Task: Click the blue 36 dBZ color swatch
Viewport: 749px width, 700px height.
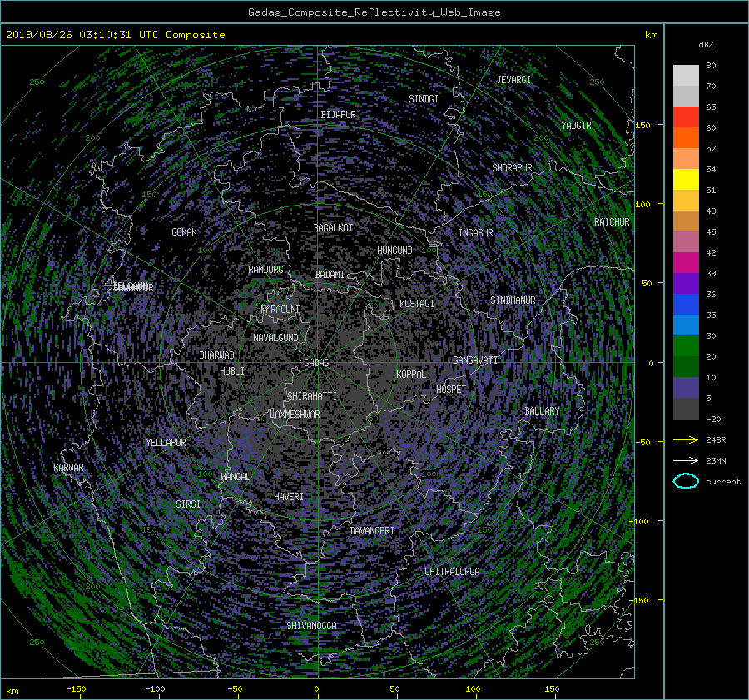Action: click(x=686, y=304)
